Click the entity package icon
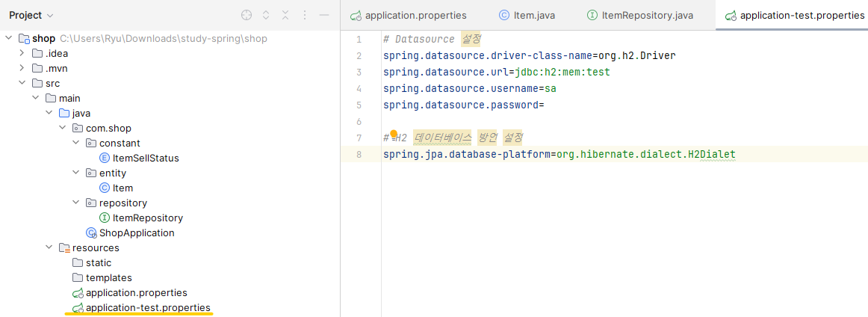Image resolution: width=868 pixels, height=317 pixels. tap(91, 173)
